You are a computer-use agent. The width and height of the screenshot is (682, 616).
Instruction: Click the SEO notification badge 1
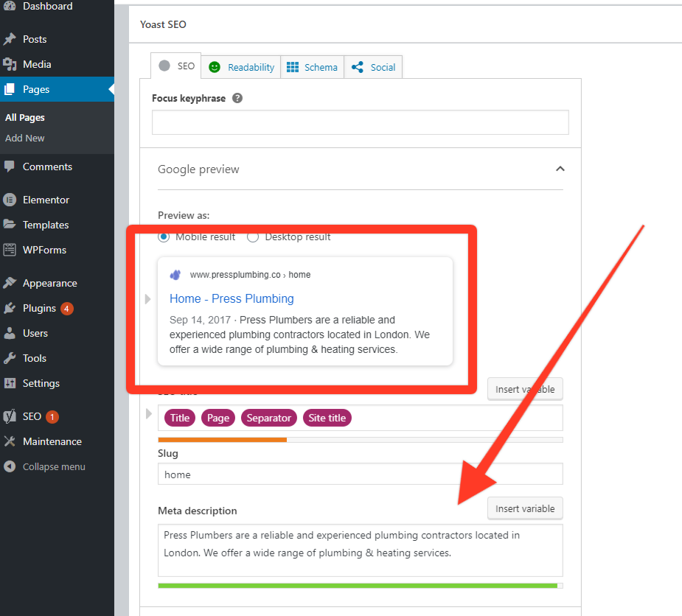[52, 417]
